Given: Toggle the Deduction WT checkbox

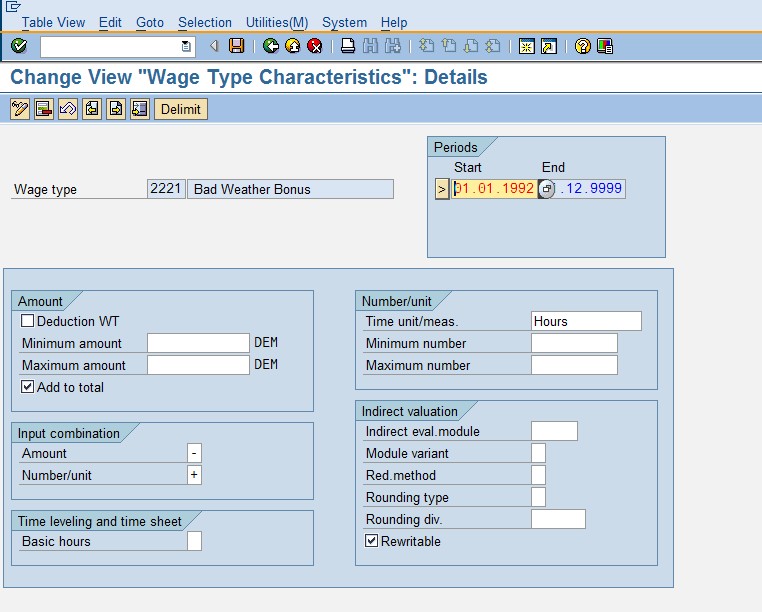Looking at the screenshot, I should (x=27, y=321).
